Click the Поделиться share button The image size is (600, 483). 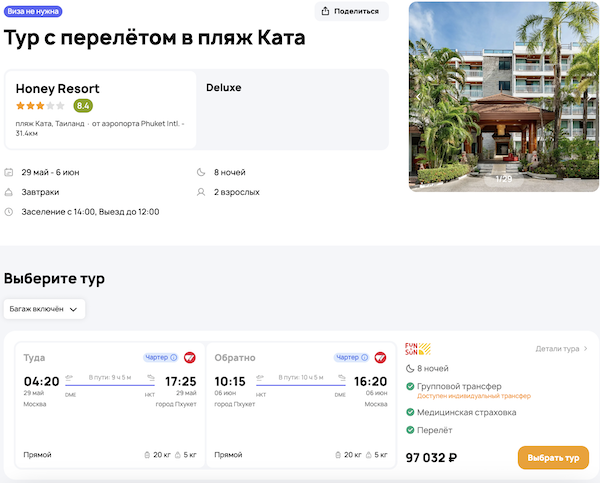pyautogui.click(x=351, y=11)
